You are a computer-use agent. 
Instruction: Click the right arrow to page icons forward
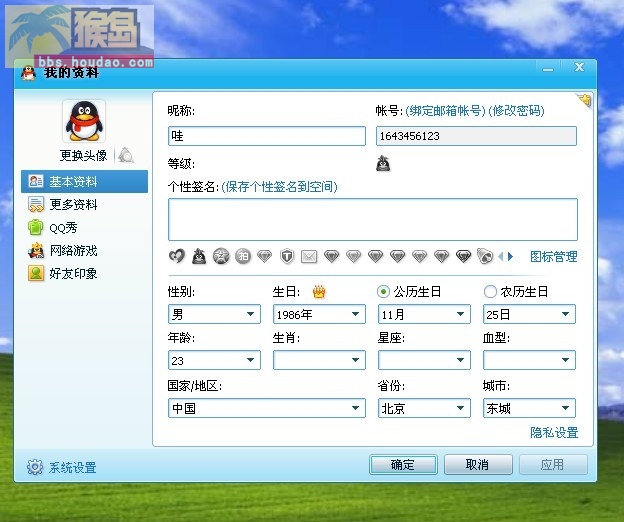pos(510,257)
